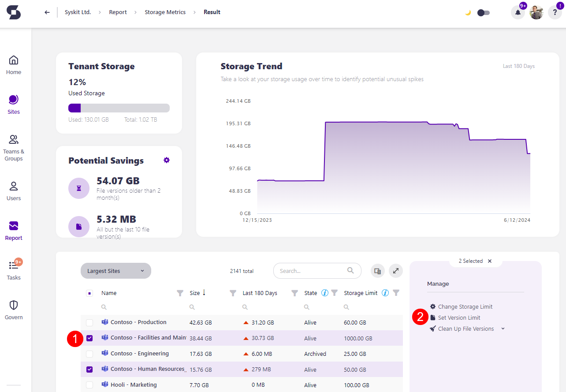Image resolution: width=566 pixels, height=392 pixels.
Task: View the State column info tooltip
Action: 325,293
